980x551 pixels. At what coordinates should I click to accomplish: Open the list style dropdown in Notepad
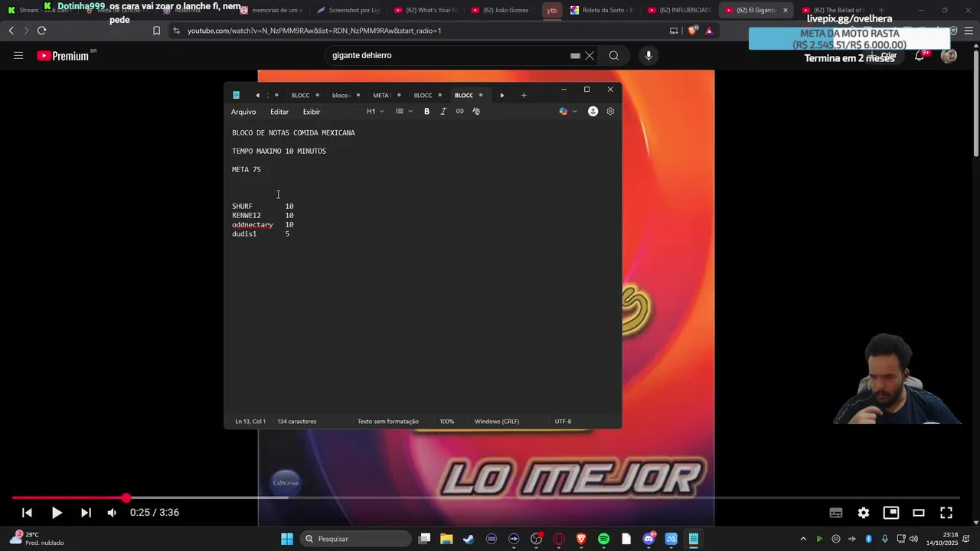[403, 112]
